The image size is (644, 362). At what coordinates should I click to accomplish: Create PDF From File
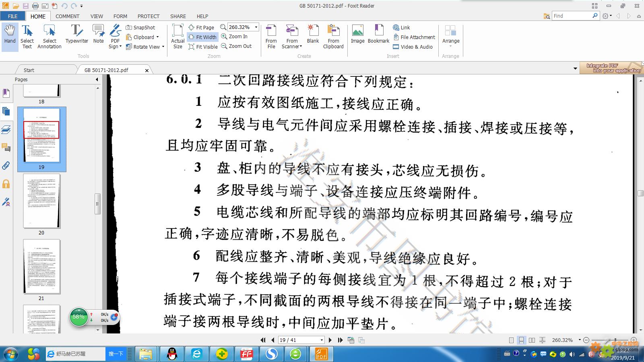coord(271,37)
